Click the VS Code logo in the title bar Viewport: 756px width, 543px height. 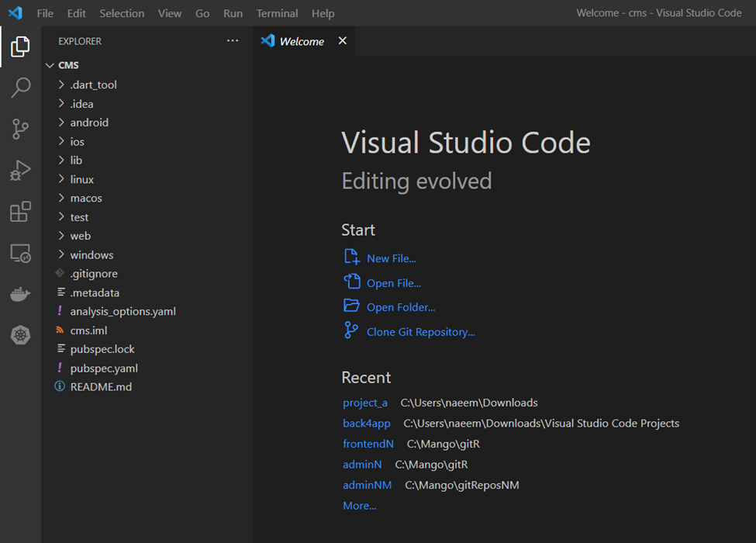(16, 12)
